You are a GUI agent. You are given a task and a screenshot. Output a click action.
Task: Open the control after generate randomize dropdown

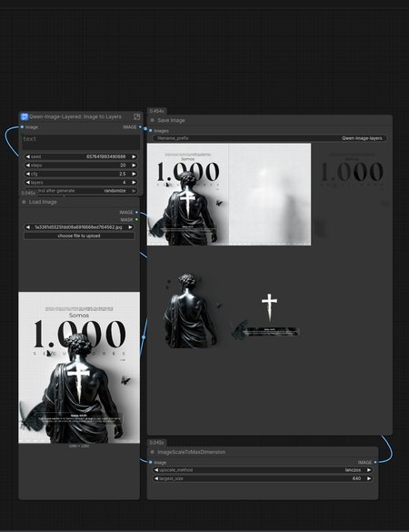[x=81, y=191]
